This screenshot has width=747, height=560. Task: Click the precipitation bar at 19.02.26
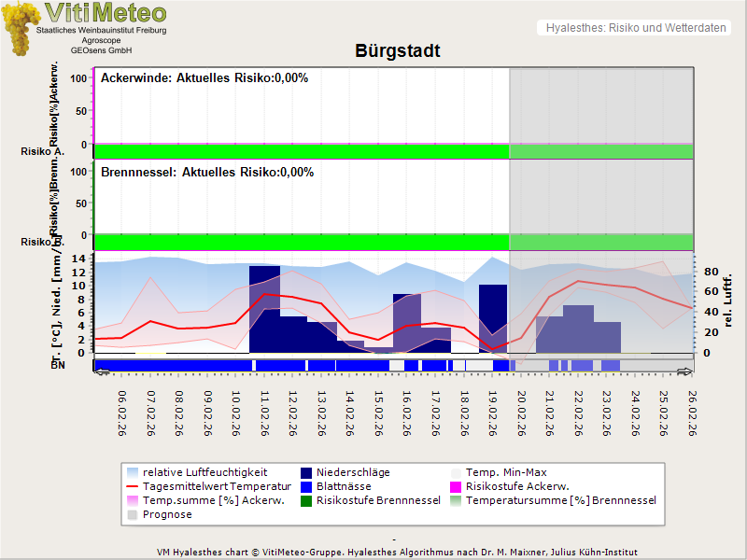[493, 317]
